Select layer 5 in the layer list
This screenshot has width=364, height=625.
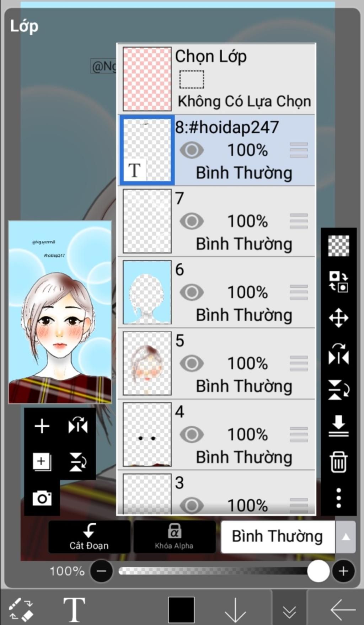216,363
